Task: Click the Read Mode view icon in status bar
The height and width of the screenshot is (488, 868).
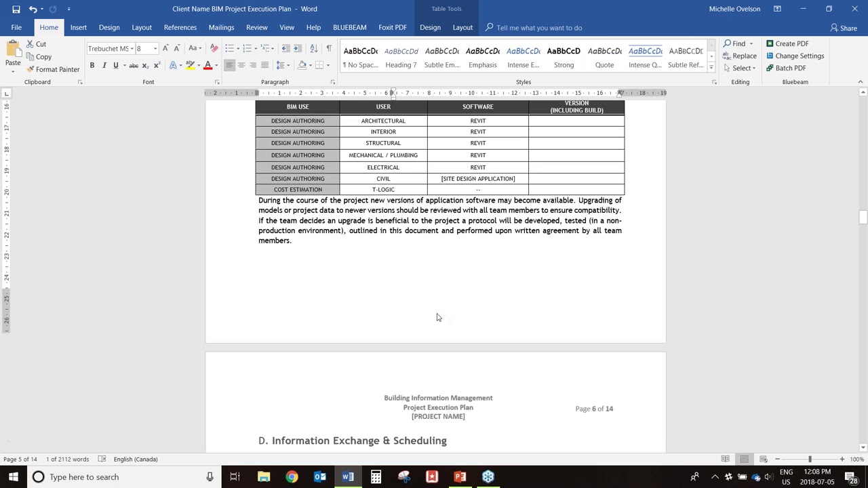Action: [x=725, y=459]
